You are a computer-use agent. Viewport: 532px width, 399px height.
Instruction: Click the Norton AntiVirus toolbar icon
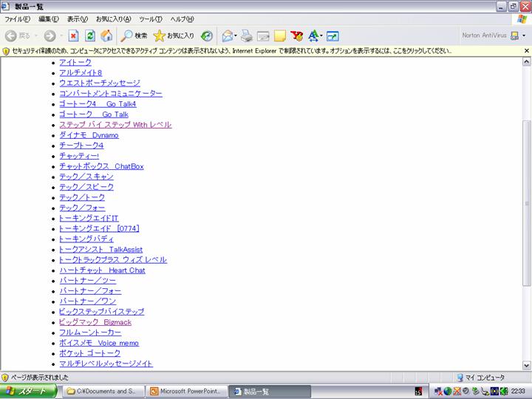[x=515, y=35]
